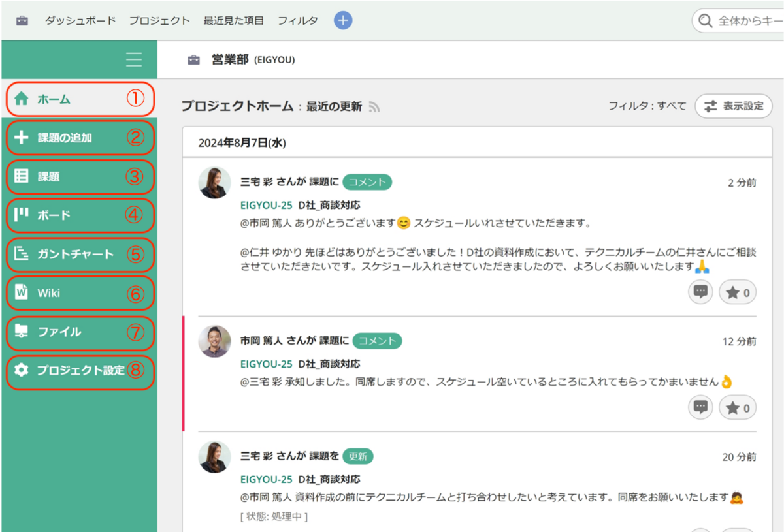Star 市岡 篤人's comment update
The width and height of the screenshot is (784, 532).
[737, 407]
